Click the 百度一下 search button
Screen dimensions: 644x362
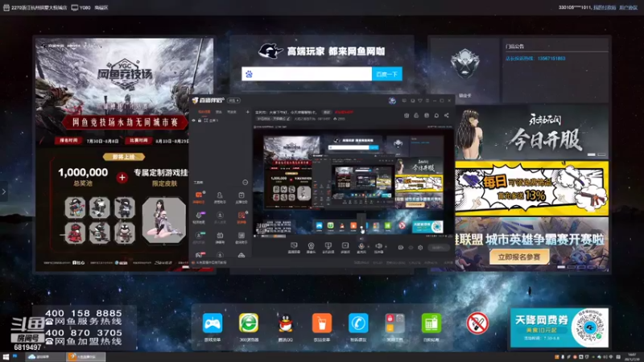[387, 74]
